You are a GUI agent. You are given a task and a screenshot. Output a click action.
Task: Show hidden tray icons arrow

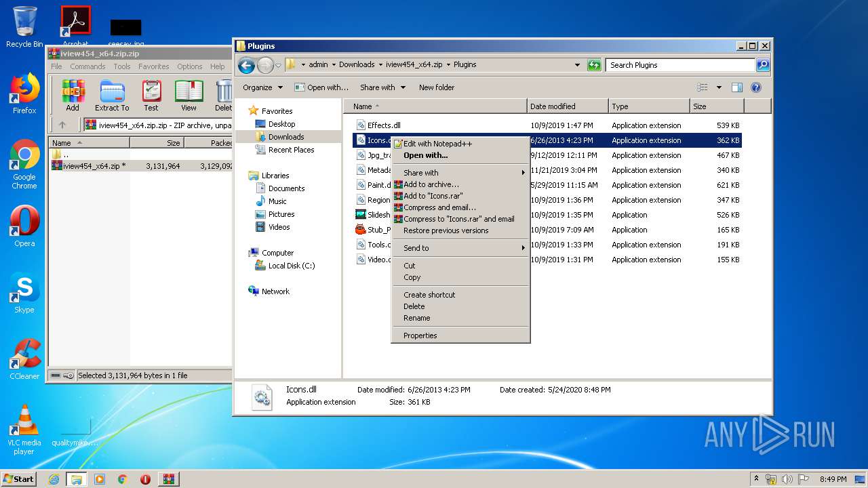point(756,479)
